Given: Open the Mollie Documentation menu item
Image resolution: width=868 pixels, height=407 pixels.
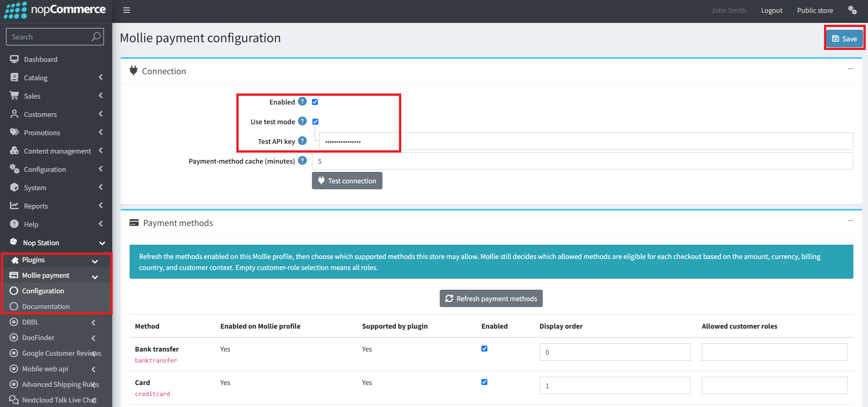Looking at the screenshot, I should pyautogui.click(x=46, y=307).
